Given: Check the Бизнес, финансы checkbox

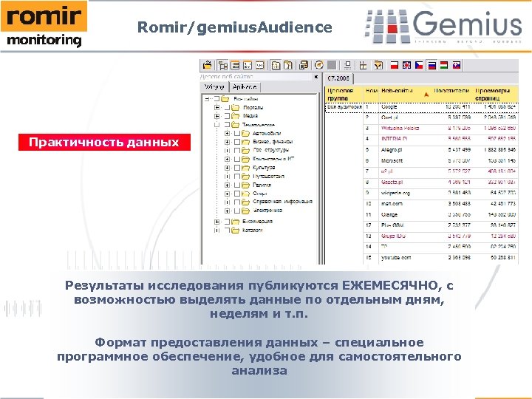Looking at the screenshot, I should (x=237, y=142).
